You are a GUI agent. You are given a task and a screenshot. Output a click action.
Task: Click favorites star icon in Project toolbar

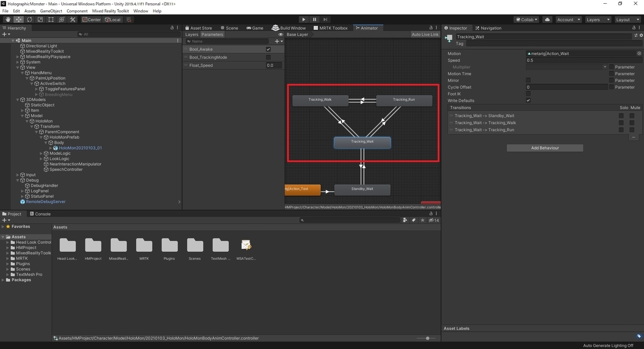(x=421, y=220)
